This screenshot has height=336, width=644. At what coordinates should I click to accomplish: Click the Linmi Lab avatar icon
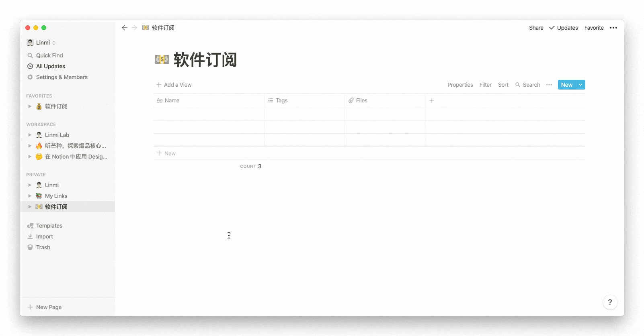click(x=39, y=135)
